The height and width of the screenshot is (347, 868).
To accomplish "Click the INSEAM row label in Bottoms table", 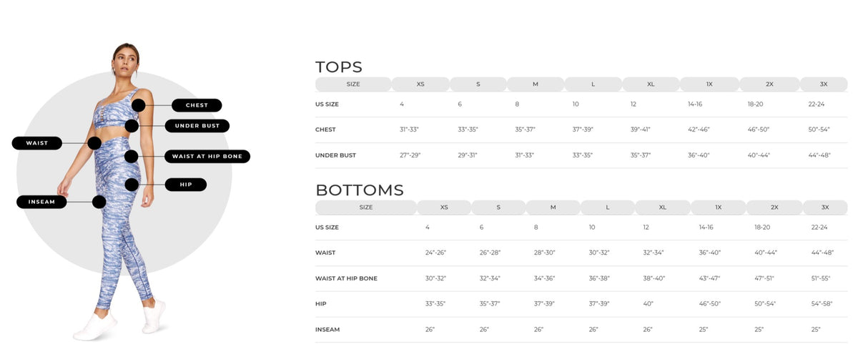I will coord(327,330).
